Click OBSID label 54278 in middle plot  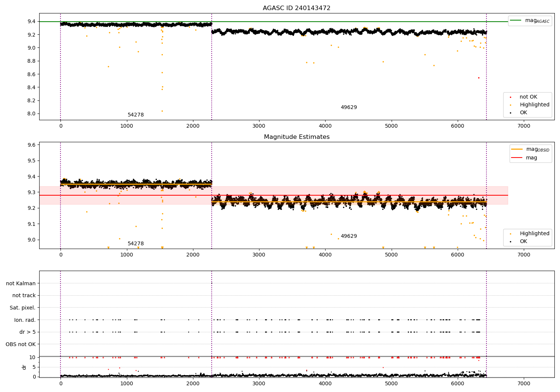tap(136, 244)
